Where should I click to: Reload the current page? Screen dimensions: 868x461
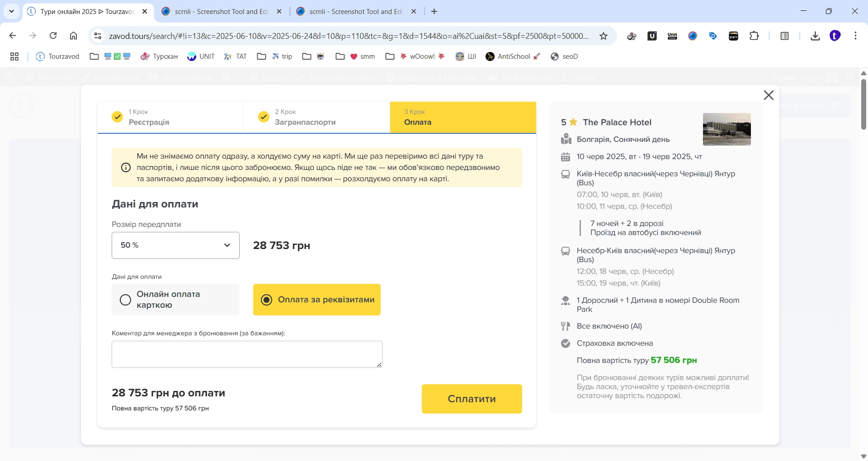[x=53, y=36]
